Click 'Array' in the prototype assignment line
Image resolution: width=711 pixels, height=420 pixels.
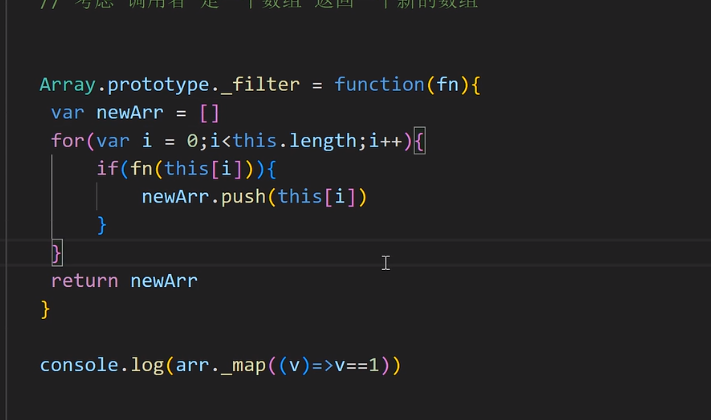point(68,85)
